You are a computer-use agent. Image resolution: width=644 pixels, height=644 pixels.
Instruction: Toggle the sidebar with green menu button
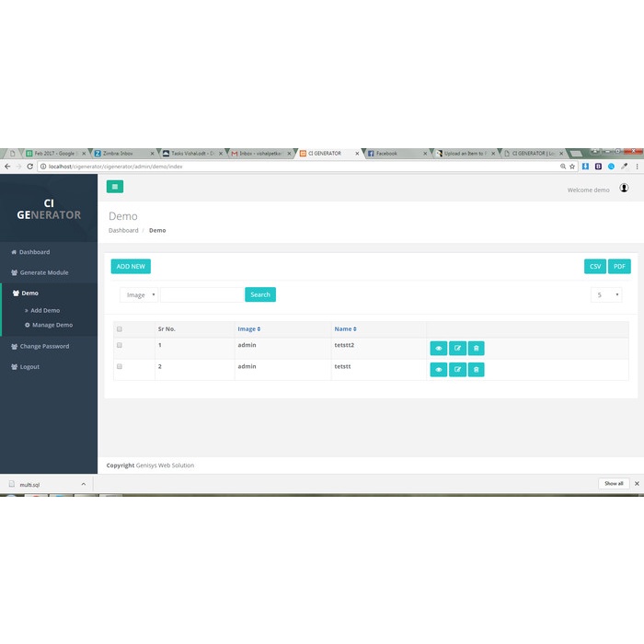pyautogui.click(x=115, y=187)
